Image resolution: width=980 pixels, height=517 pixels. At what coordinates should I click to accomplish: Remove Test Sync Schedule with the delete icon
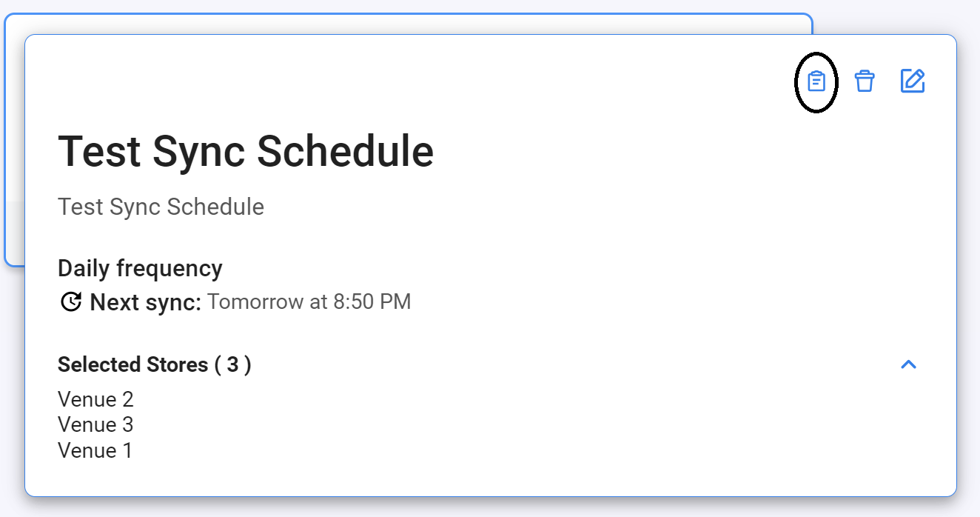(x=865, y=81)
